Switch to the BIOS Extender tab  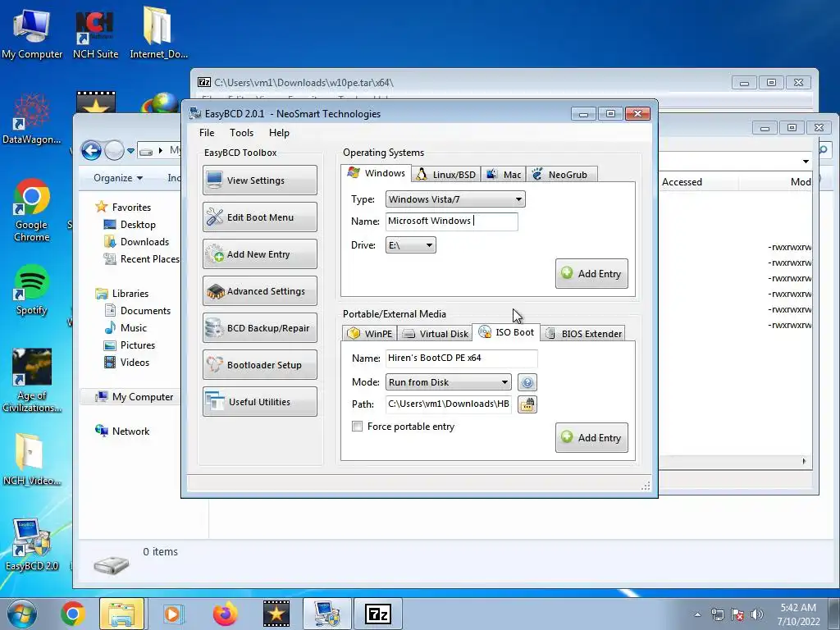point(583,334)
